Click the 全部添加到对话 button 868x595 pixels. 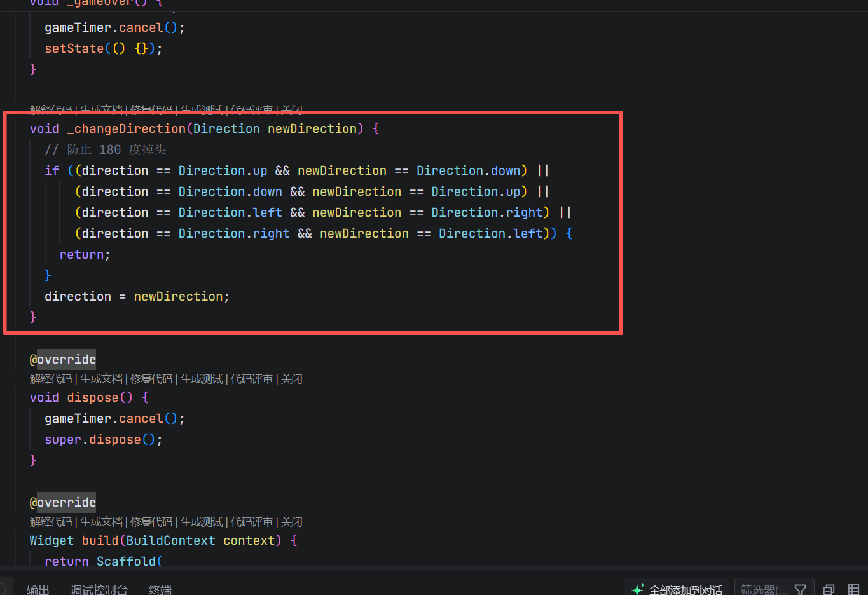pos(677,589)
